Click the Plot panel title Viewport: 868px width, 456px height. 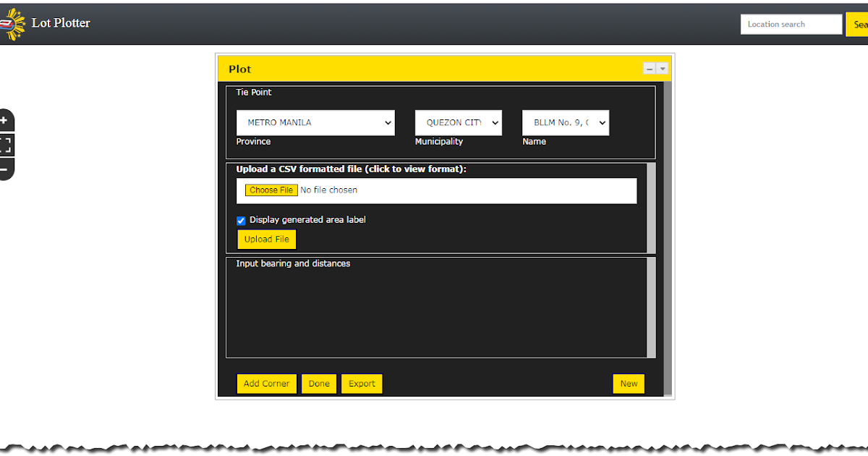(x=240, y=69)
